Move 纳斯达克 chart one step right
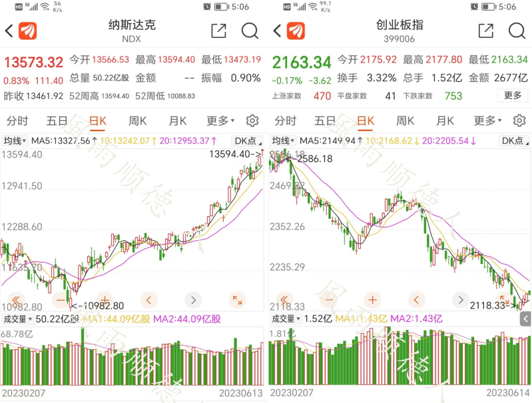 [x=193, y=300]
